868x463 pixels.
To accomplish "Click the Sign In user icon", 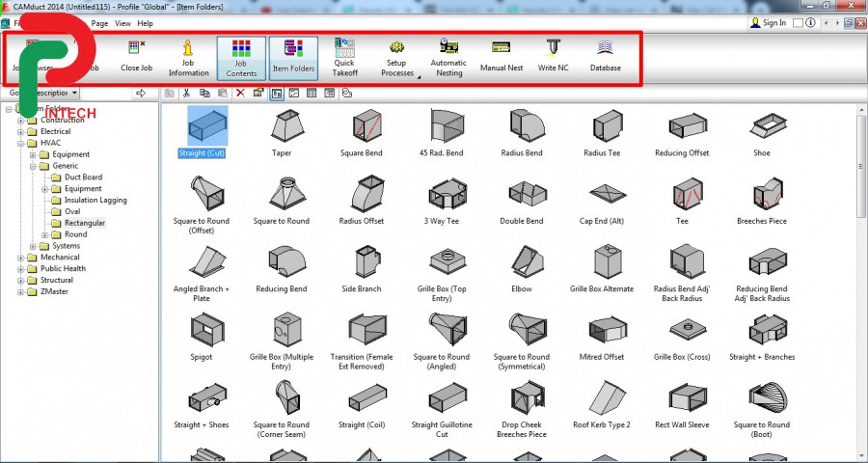I will (x=755, y=23).
